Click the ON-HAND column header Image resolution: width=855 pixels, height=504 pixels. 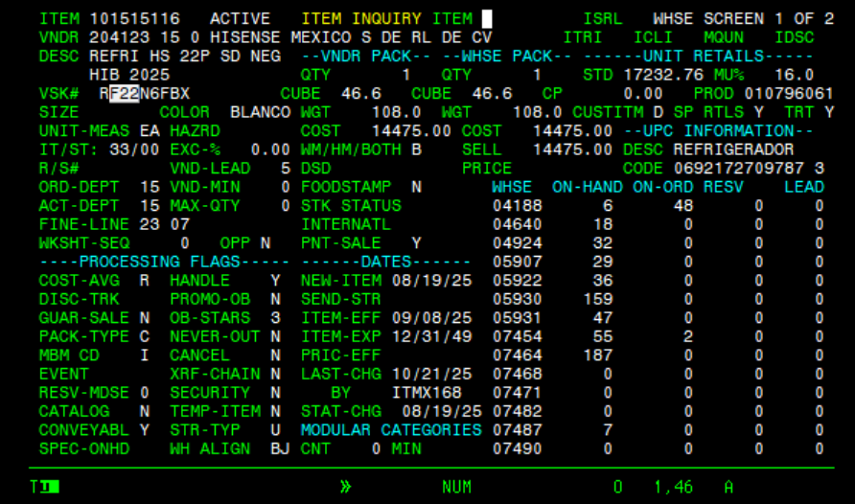(x=588, y=188)
